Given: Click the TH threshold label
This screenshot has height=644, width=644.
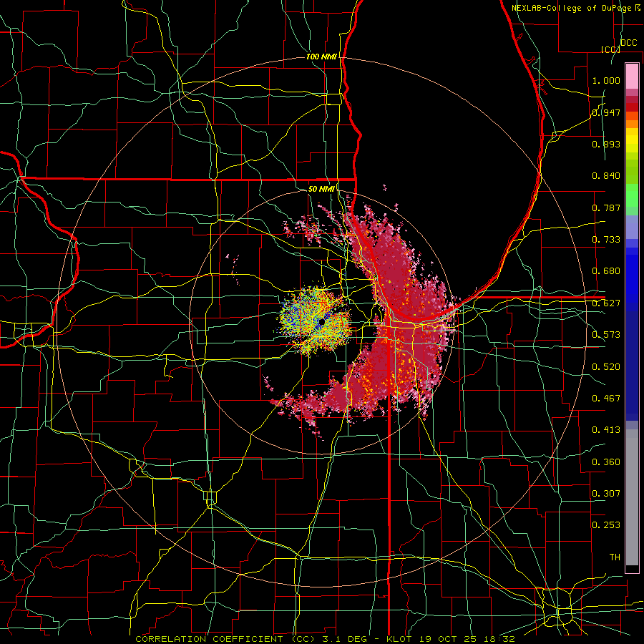Looking at the screenshot, I should coord(615,557).
